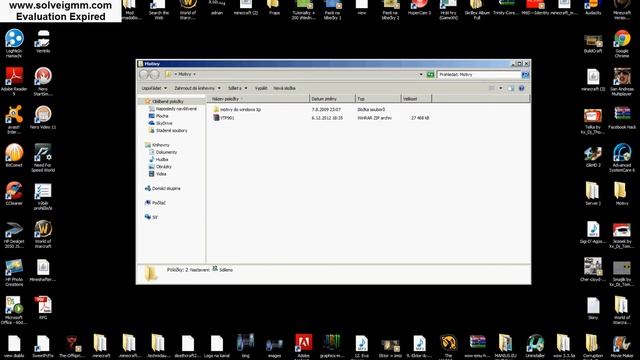Image resolution: width=640 pixels, height=360 pixels.
Task: Open the Dokumenty library
Action: (163, 152)
